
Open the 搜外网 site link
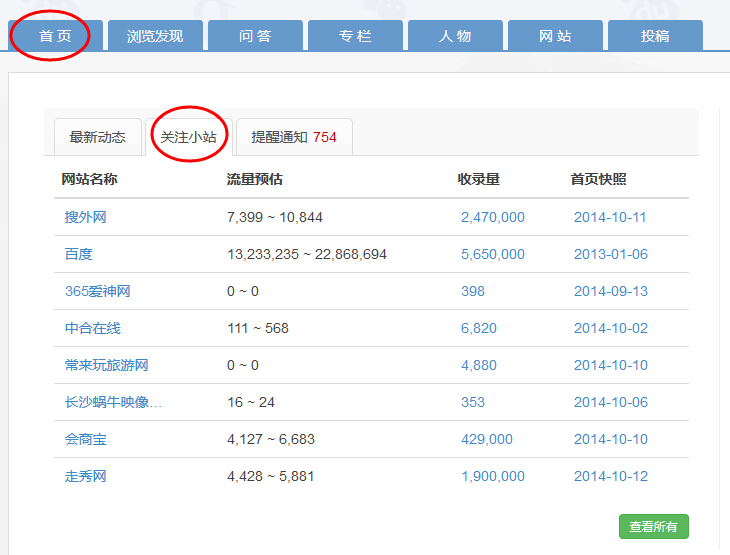(x=86, y=217)
